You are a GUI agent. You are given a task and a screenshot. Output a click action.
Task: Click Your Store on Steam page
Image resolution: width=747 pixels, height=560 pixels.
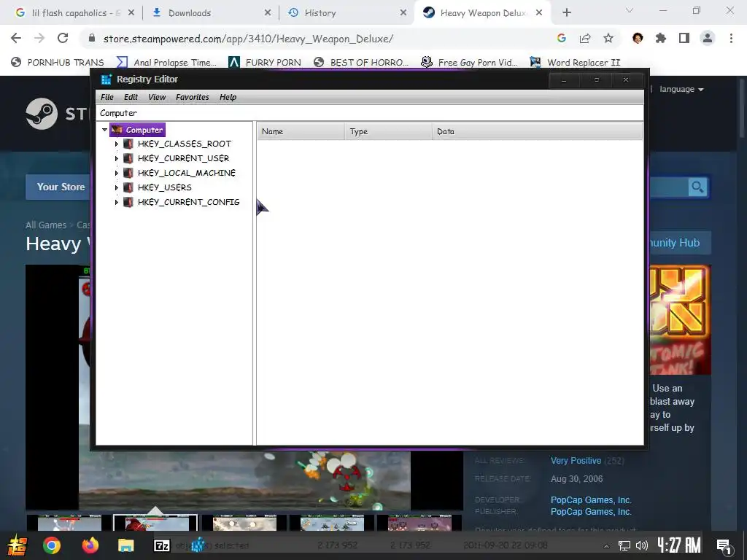[61, 187]
